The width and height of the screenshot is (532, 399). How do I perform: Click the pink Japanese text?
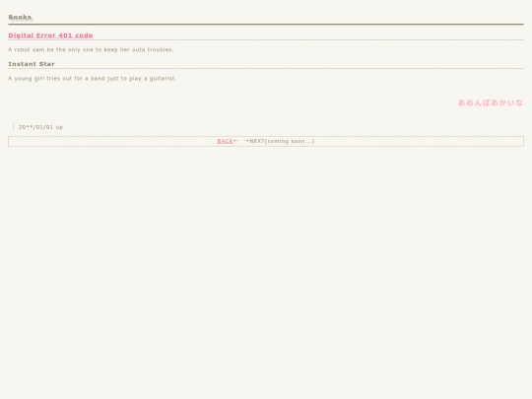coord(491,102)
